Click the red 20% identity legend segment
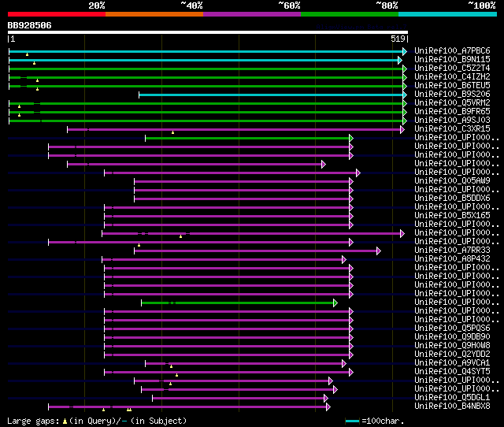The width and height of the screenshot is (504, 427). [57, 14]
